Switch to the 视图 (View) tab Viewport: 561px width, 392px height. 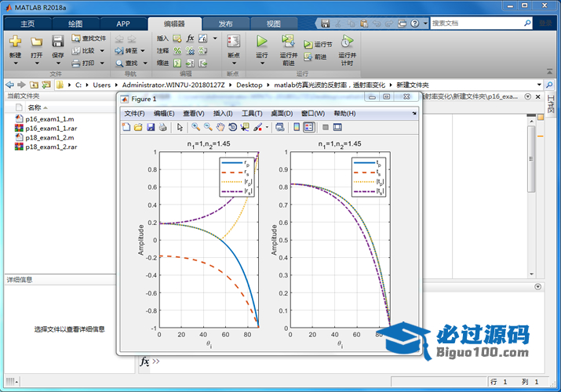(273, 24)
